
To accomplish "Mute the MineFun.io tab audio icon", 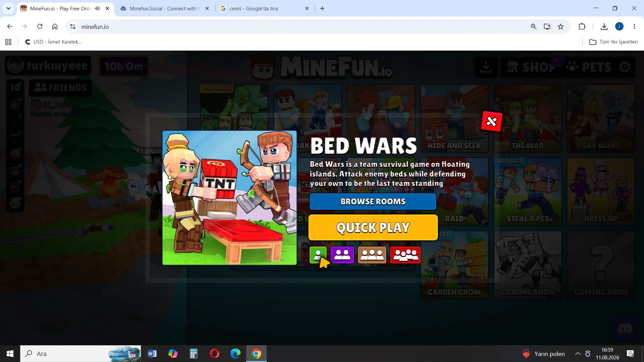I will (97, 8).
